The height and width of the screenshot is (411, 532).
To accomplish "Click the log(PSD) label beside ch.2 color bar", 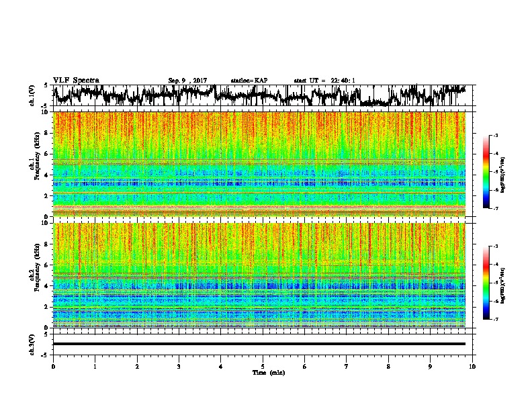I will coord(503,285).
